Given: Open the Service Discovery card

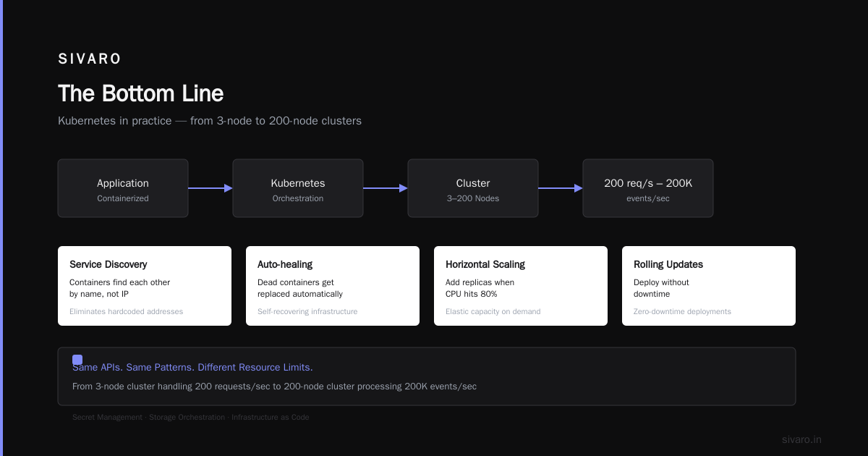Looking at the screenshot, I should click(x=145, y=286).
